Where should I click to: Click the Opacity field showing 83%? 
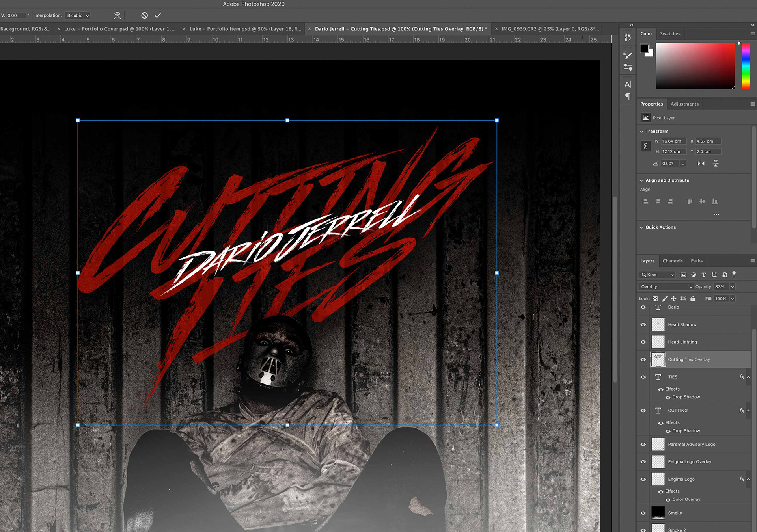[x=721, y=287]
